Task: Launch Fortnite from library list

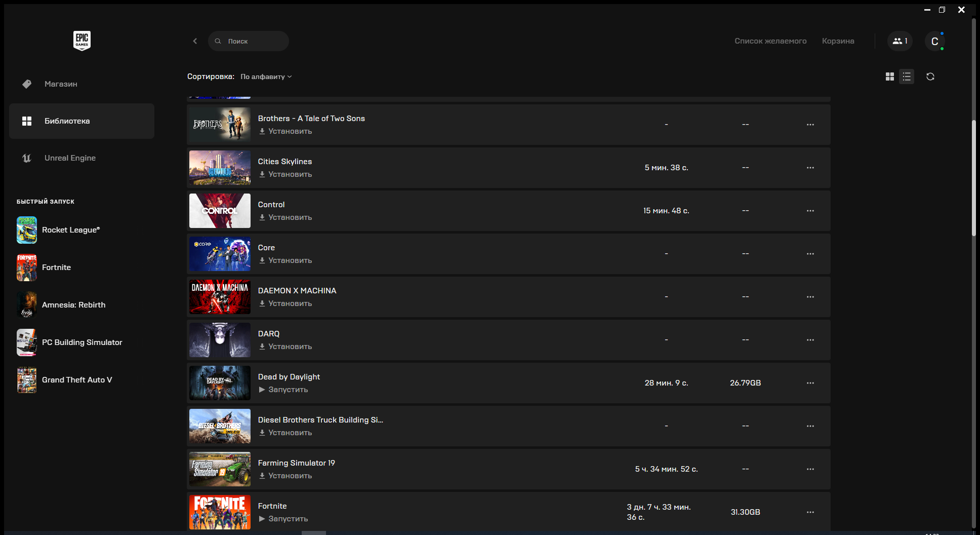Action: point(283,519)
